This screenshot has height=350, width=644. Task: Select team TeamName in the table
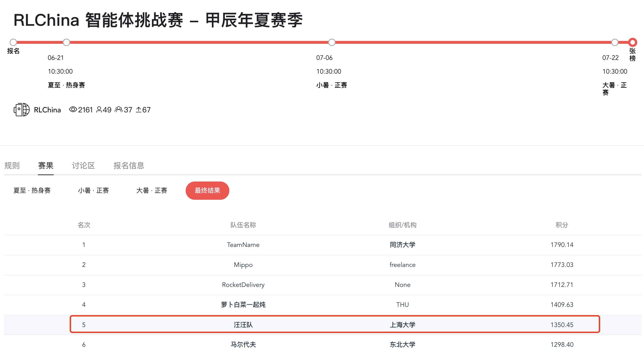click(x=243, y=245)
